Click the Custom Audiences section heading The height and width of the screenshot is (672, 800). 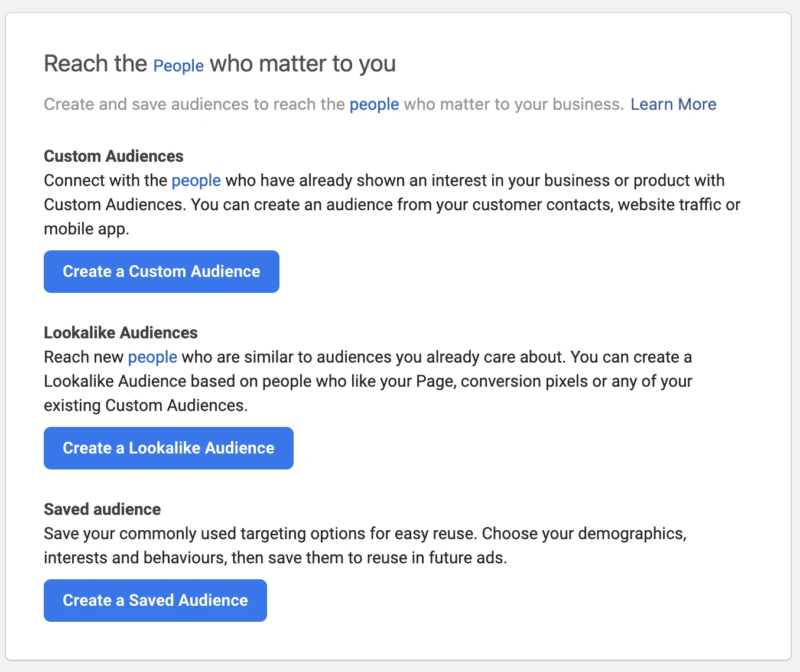(113, 156)
